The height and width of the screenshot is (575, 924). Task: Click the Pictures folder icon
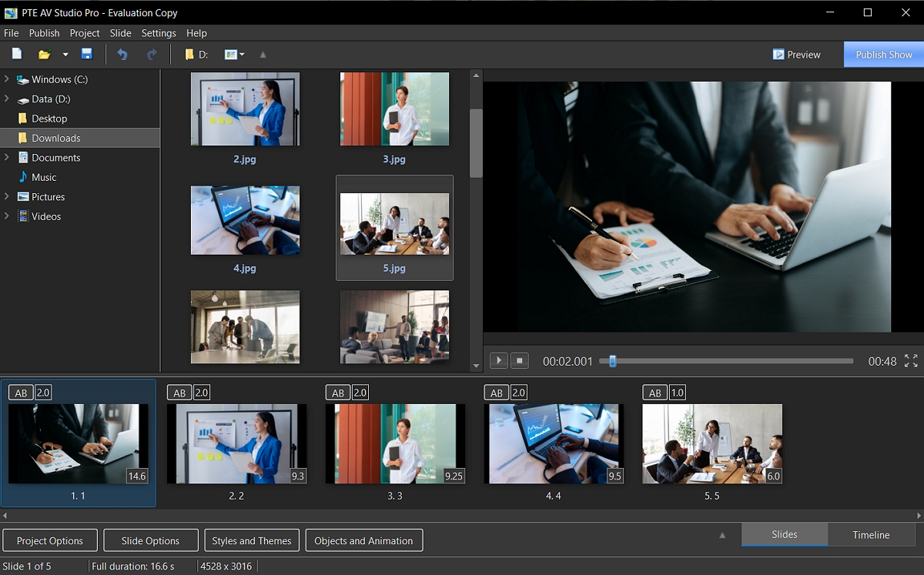pyautogui.click(x=23, y=196)
